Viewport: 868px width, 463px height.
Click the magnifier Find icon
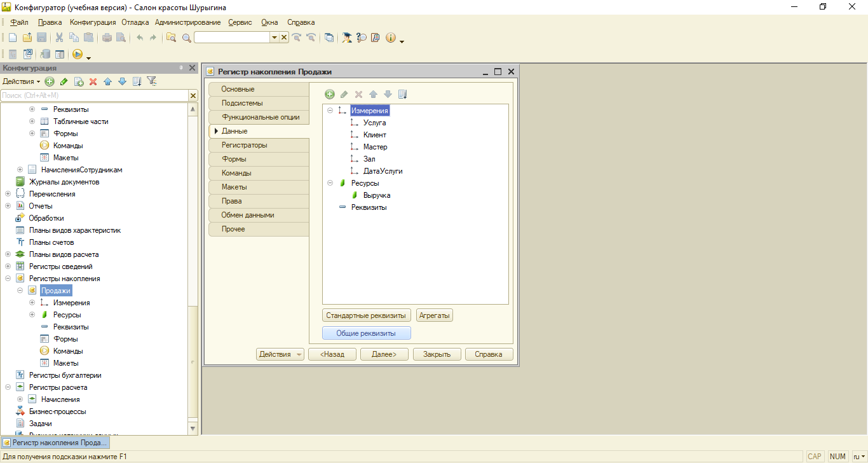pos(186,38)
